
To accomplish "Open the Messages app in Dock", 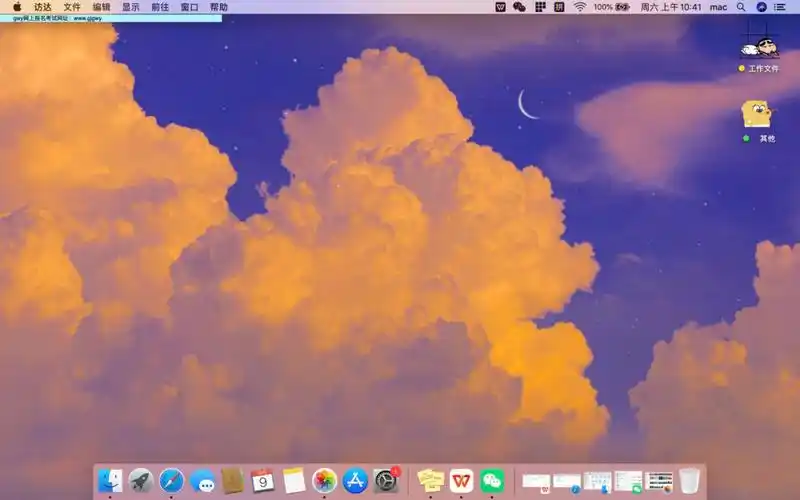I will pyautogui.click(x=202, y=481).
